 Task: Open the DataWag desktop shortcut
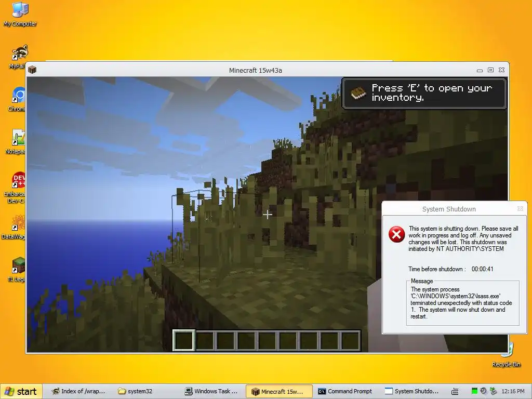(x=14, y=227)
